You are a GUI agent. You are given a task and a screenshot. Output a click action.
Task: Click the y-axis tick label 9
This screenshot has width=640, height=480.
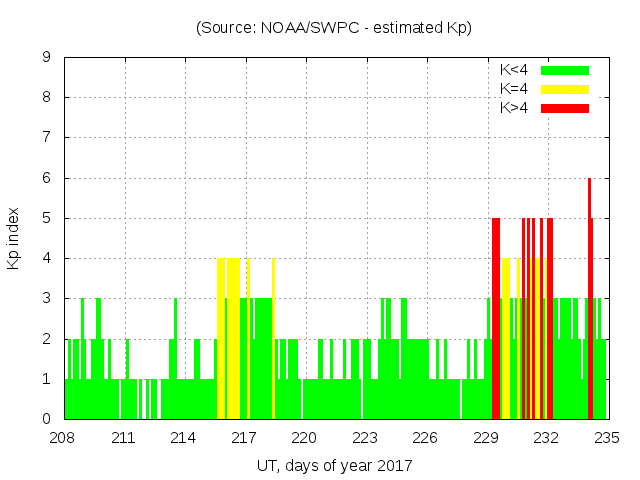coord(46,57)
